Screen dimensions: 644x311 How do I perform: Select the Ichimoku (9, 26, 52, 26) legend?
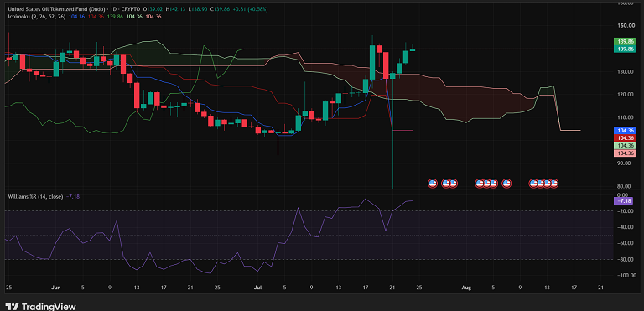pos(37,17)
